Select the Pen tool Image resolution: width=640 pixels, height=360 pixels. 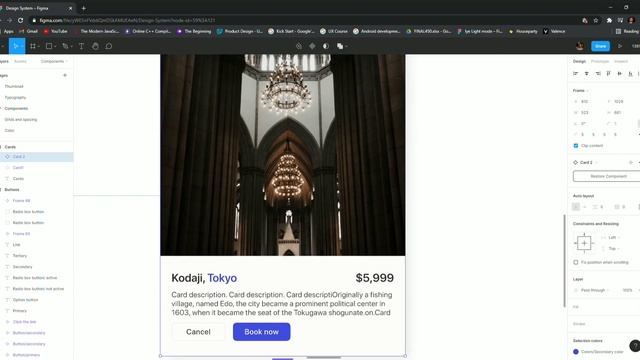coord(65,47)
